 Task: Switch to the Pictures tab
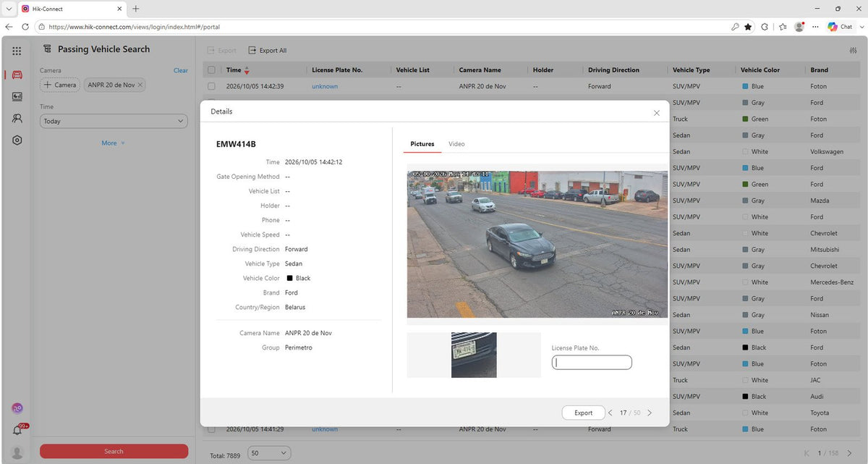click(422, 144)
